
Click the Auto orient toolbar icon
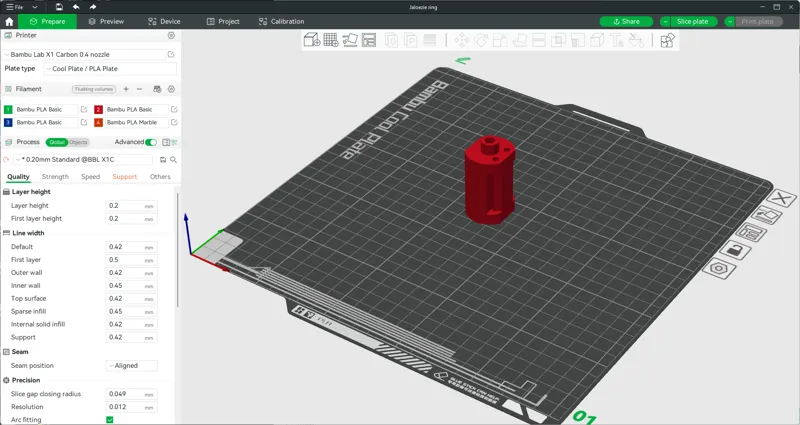(x=349, y=40)
